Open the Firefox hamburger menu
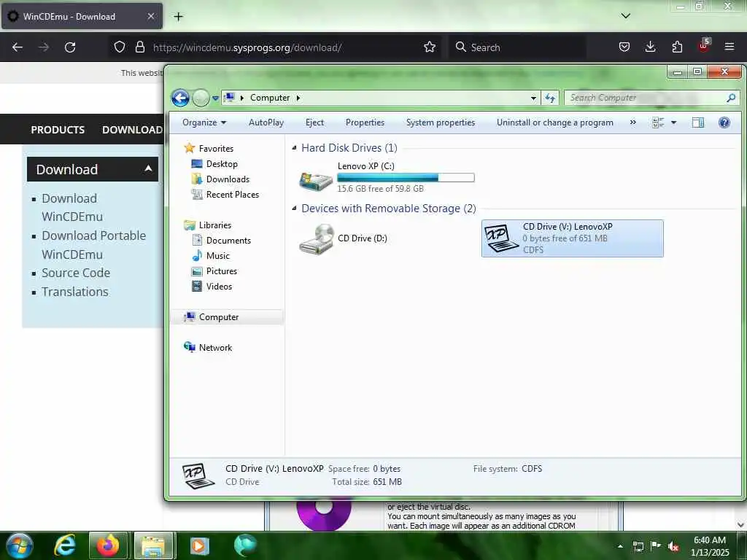 [x=729, y=47]
